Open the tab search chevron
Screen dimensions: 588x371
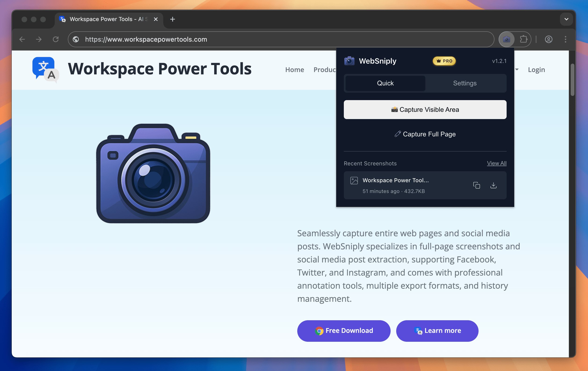click(x=566, y=19)
